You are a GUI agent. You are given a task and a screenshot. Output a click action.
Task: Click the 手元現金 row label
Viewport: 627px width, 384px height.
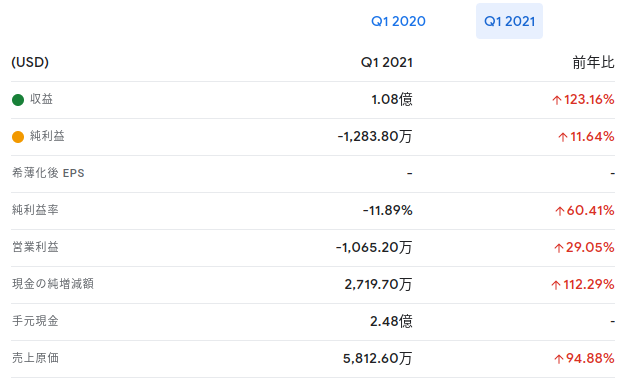(35, 321)
